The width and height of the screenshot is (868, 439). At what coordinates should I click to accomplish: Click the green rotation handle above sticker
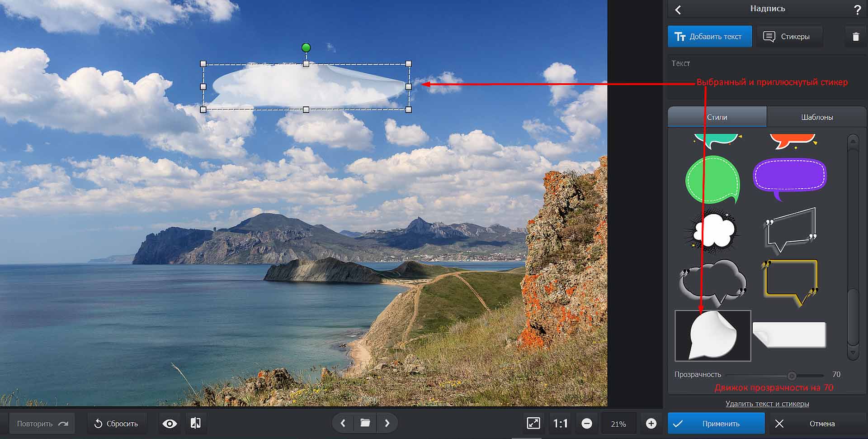(x=306, y=48)
